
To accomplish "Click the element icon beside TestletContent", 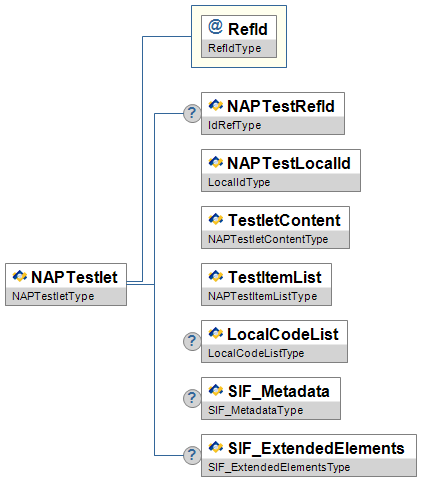I will point(216,219).
